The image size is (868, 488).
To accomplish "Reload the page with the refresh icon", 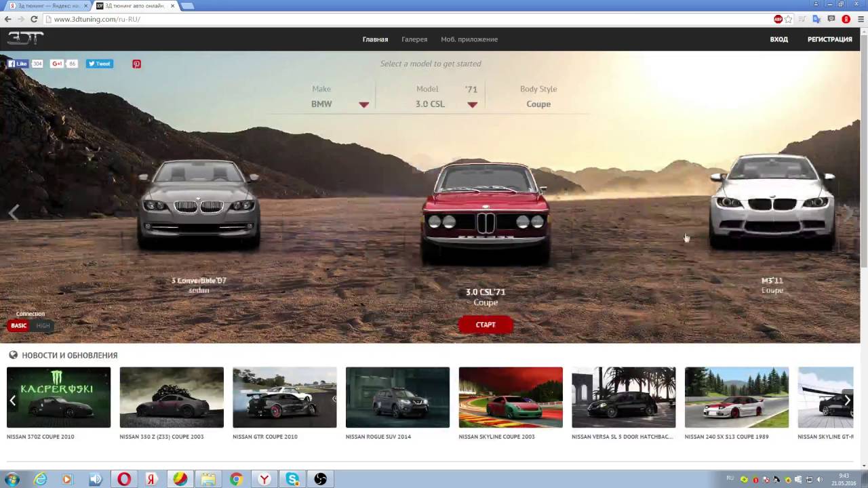I will tap(34, 19).
